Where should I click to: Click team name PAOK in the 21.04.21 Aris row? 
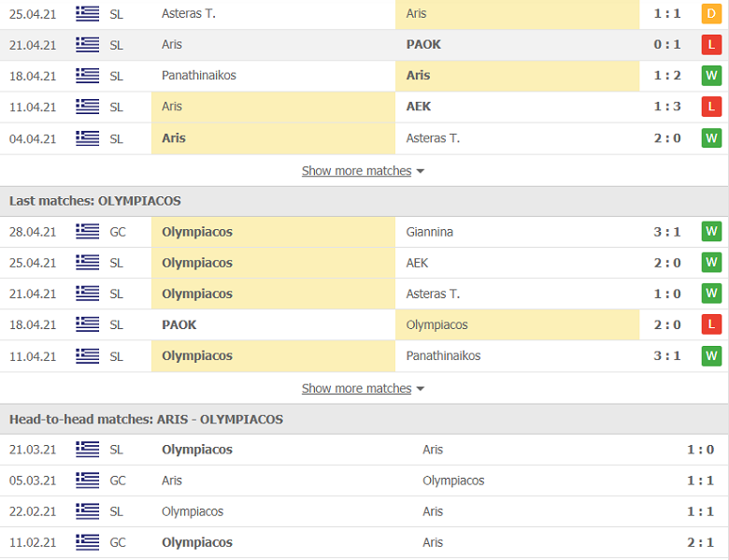[x=423, y=44]
